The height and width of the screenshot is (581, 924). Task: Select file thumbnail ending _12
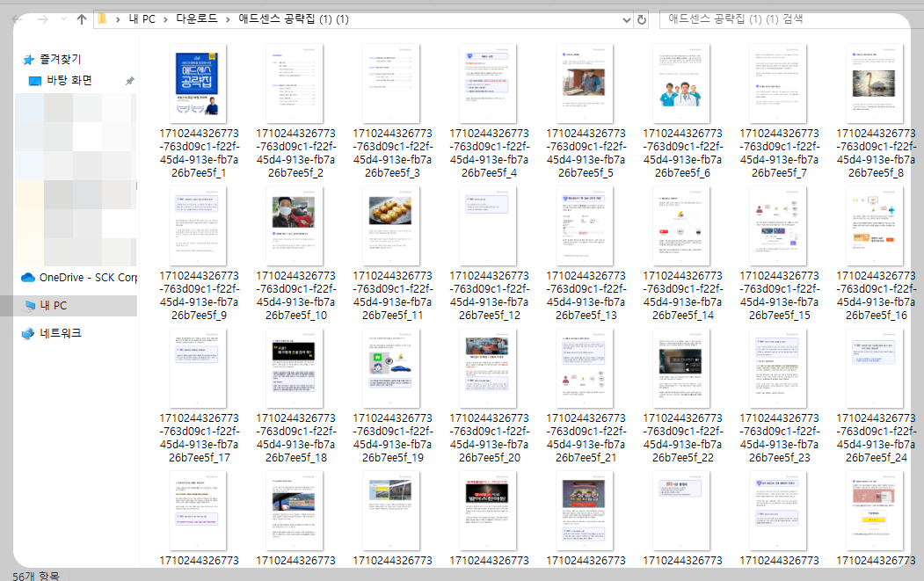point(487,226)
